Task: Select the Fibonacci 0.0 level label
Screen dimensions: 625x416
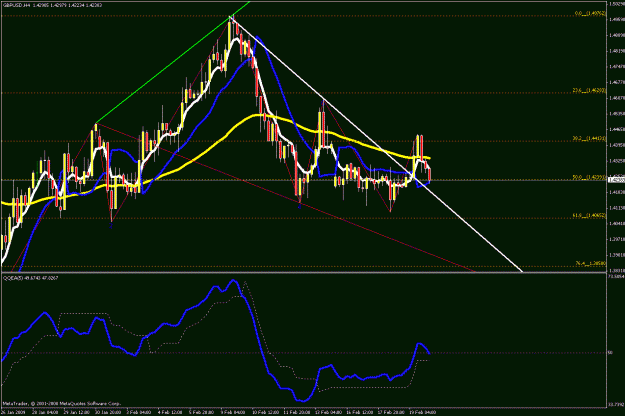Action: click(x=590, y=14)
